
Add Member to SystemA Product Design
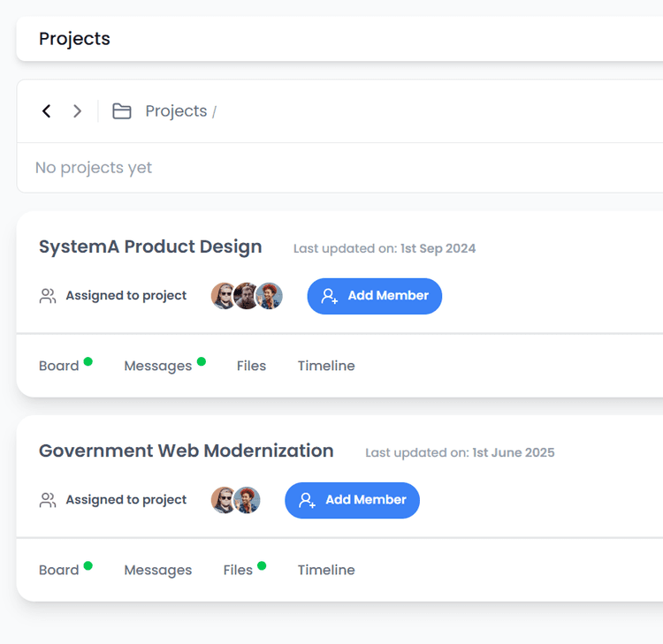click(x=374, y=296)
